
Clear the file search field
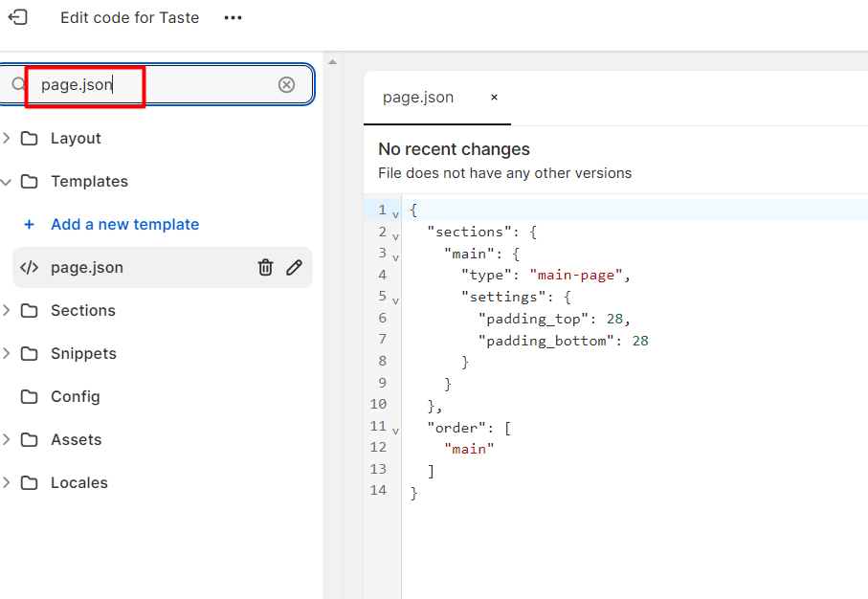coord(286,85)
